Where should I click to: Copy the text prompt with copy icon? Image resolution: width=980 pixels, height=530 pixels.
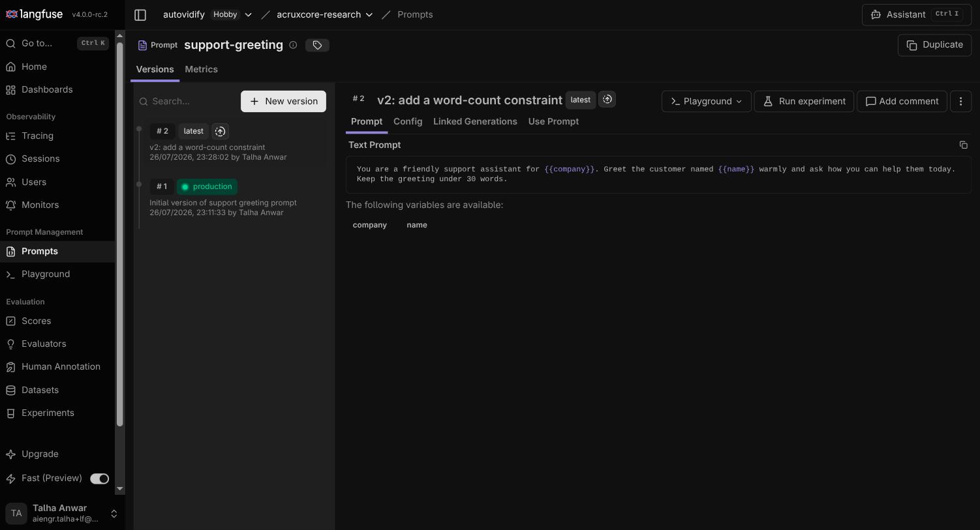coord(963,145)
